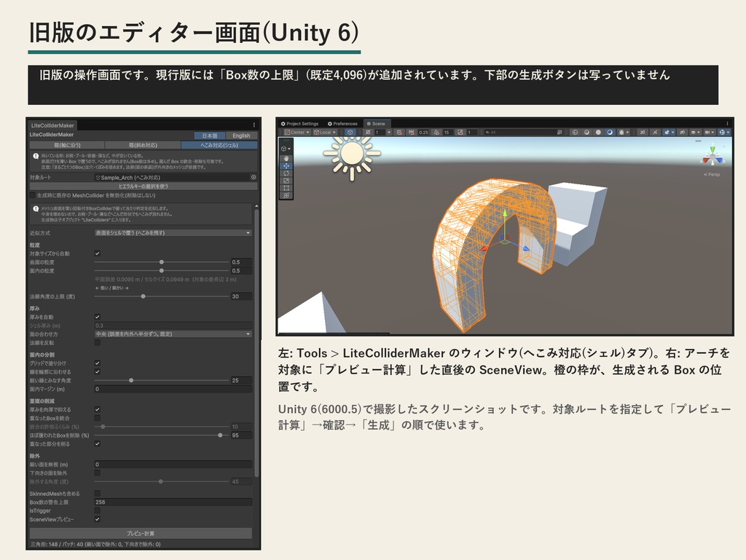Toggle grid visibility icon in Scene toolbar
Viewport: 746px width, 560px height.
coord(368,132)
